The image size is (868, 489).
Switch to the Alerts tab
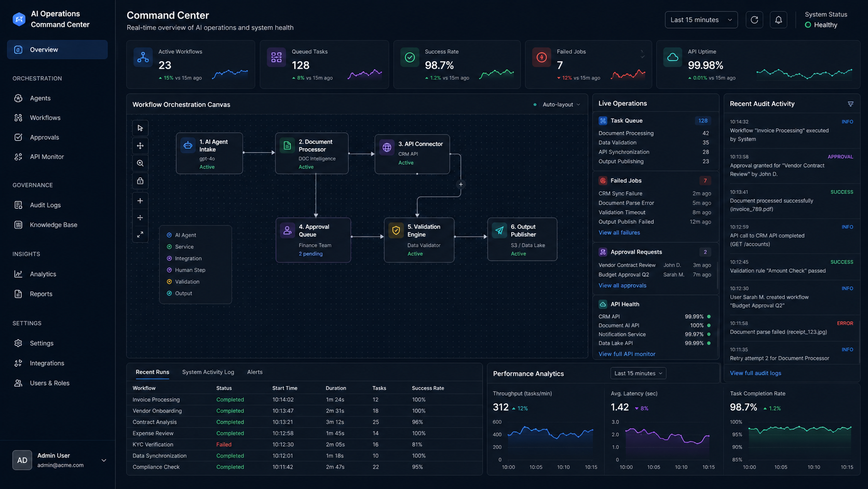point(255,372)
